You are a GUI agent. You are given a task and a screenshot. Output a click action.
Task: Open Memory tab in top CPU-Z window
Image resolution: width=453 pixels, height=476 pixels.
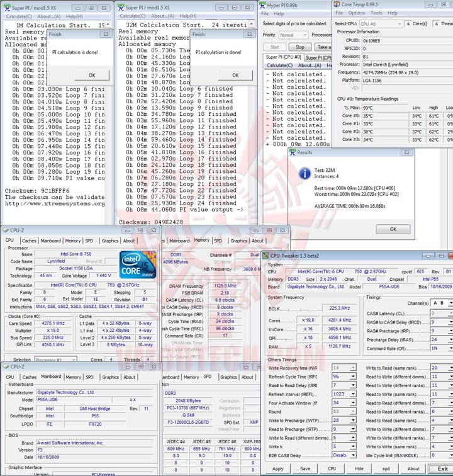pyautogui.click(x=73, y=241)
